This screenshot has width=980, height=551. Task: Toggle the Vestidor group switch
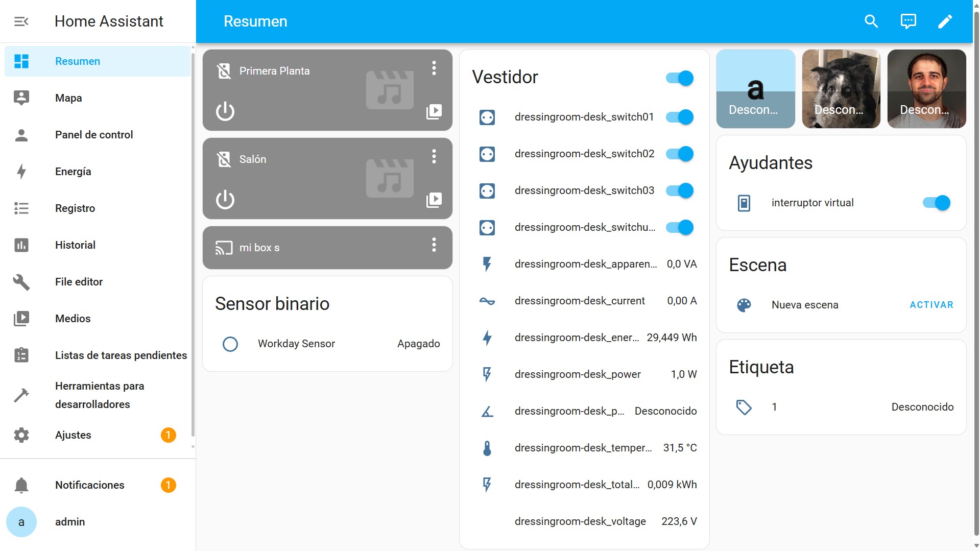pyautogui.click(x=680, y=78)
